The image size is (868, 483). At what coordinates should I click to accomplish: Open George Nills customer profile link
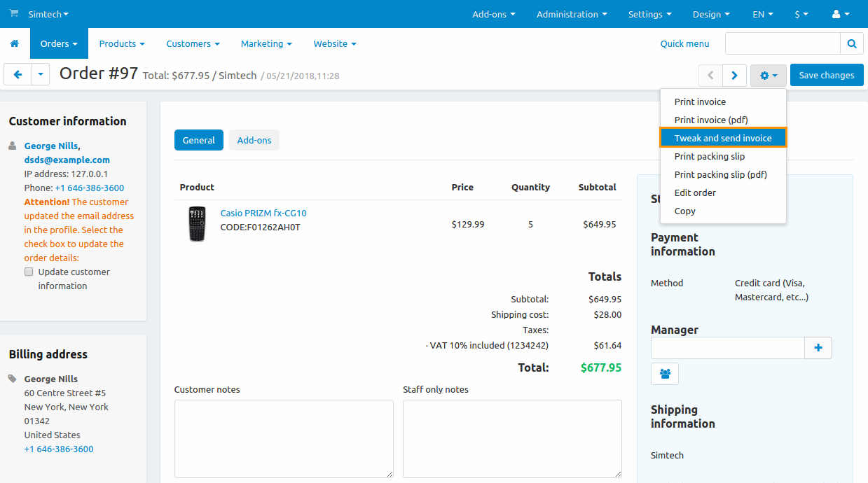tap(51, 146)
